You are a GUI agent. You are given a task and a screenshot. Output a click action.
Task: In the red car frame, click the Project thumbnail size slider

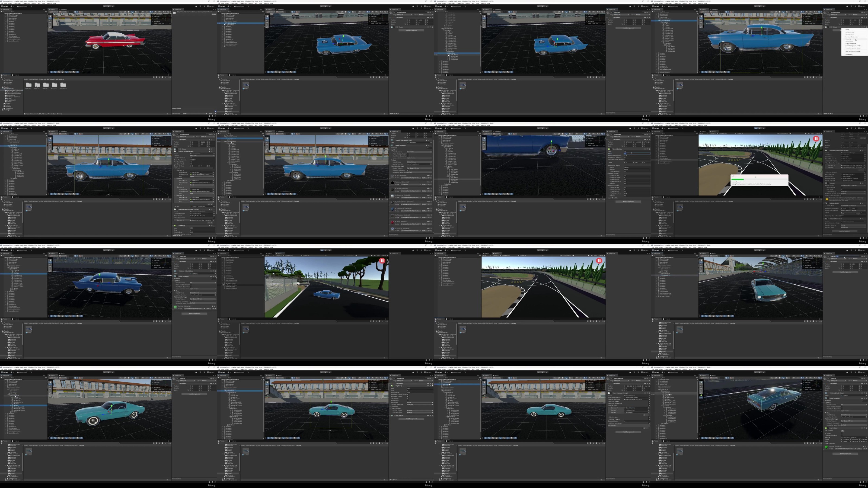click(x=167, y=114)
